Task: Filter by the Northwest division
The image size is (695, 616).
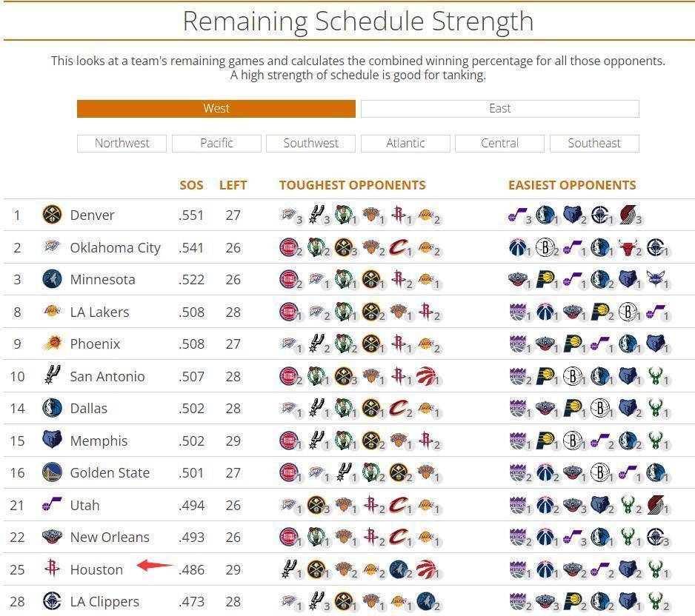Action: point(122,143)
